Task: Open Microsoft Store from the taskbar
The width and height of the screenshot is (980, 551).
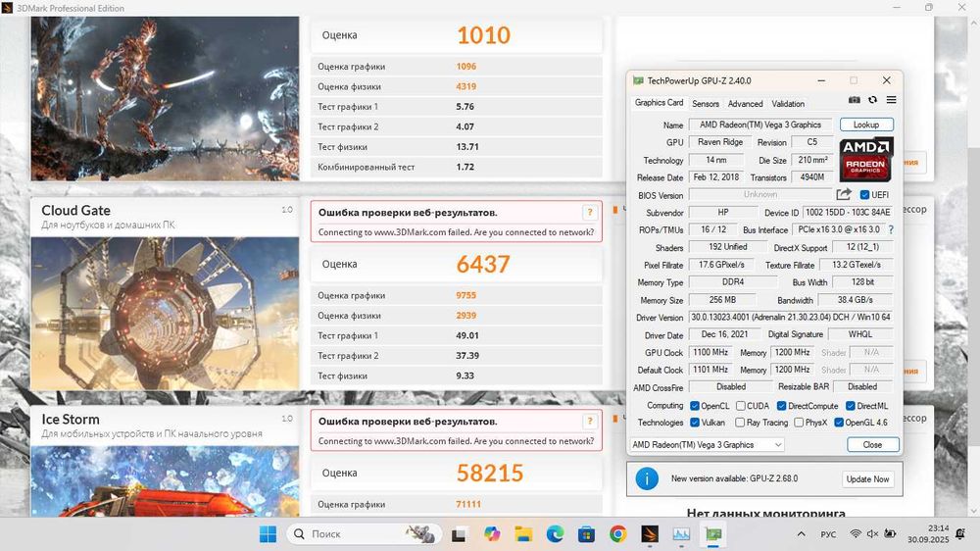Action: click(x=586, y=534)
